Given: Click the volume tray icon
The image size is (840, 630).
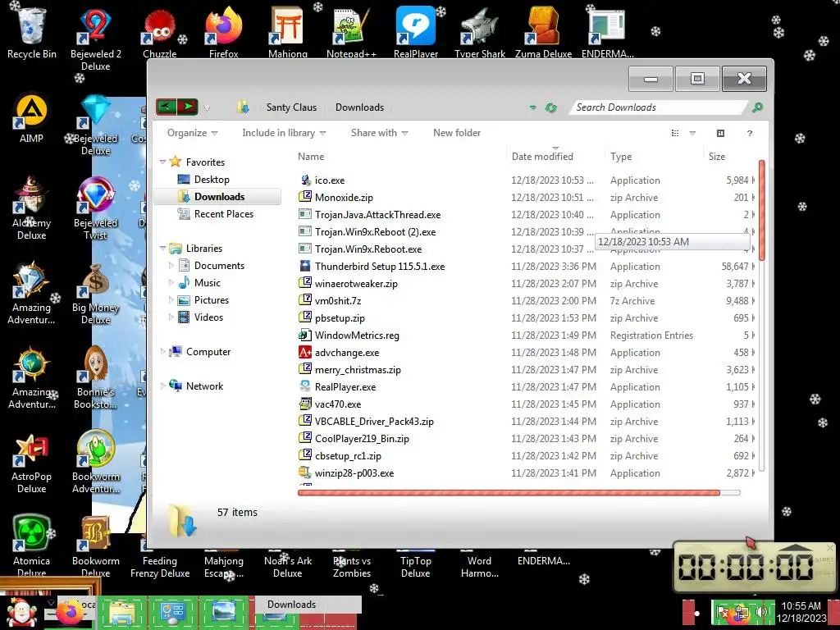Looking at the screenshot, I should click(760, 612).
